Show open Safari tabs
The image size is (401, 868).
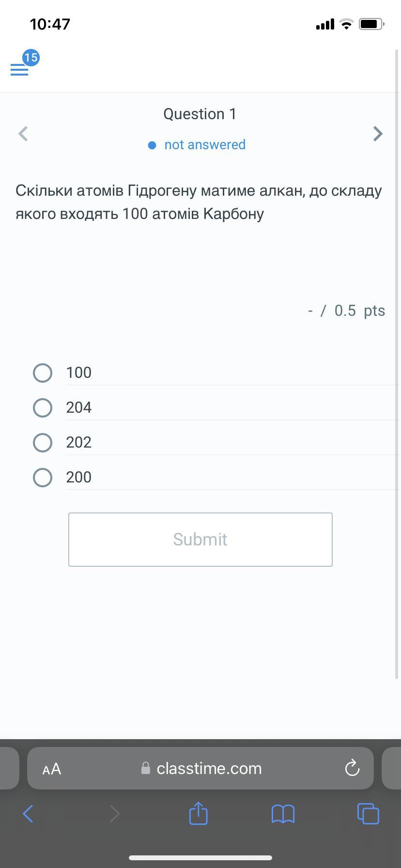(x=368, y=813)
